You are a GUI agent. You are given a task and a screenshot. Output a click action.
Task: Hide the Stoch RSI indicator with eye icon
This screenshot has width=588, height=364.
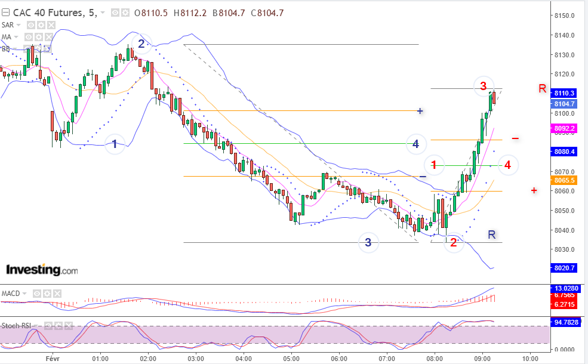click(x=48, y=326)
